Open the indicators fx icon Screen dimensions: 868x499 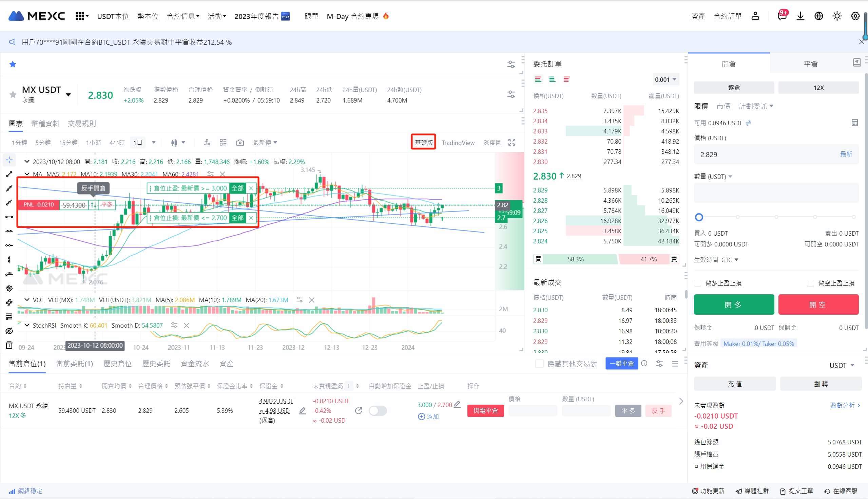coord(207,143)
